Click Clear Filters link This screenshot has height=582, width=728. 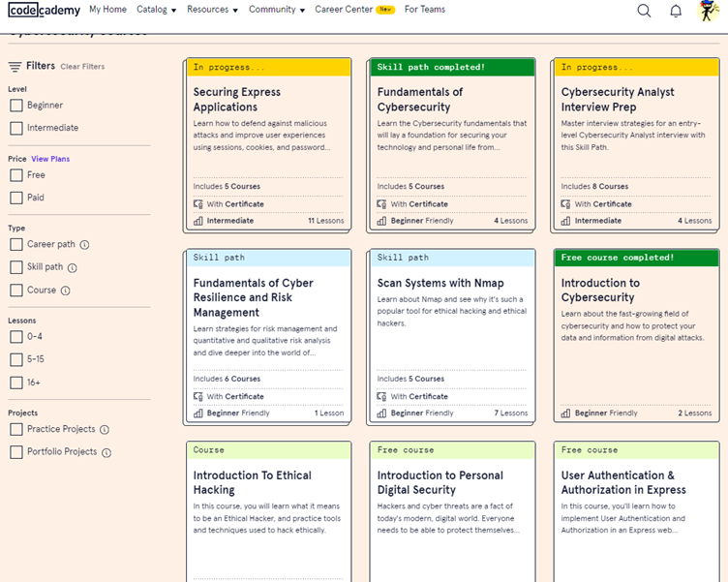click(82, 67)
